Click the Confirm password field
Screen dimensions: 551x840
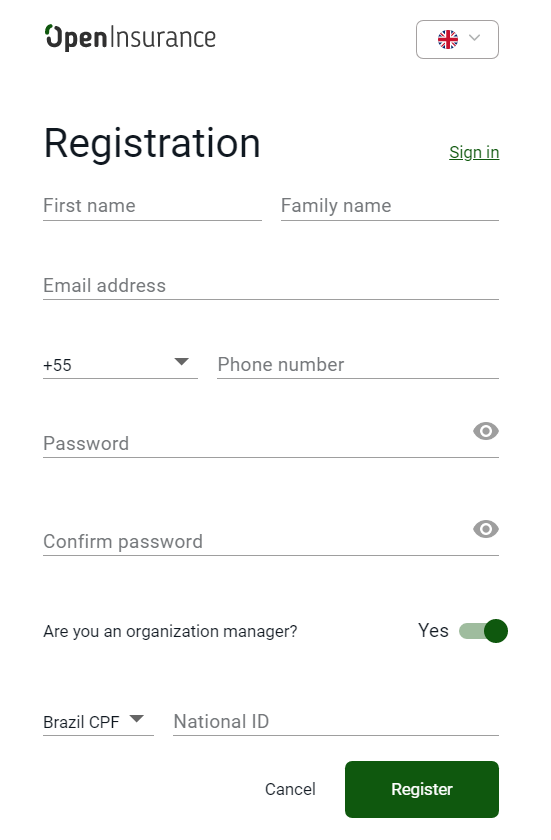point(257,542)
